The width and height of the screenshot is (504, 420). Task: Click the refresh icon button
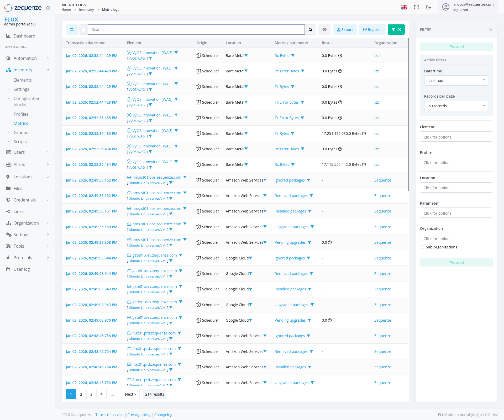72,30
